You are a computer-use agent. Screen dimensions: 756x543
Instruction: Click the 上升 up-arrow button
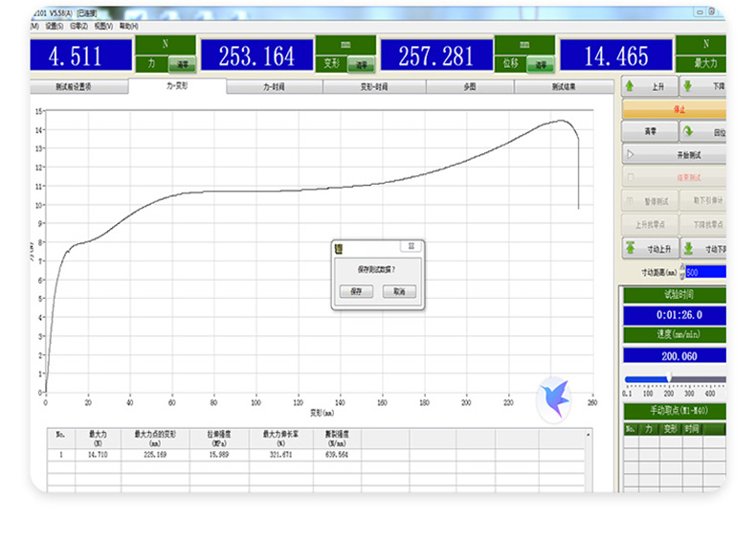coord(649,86)
